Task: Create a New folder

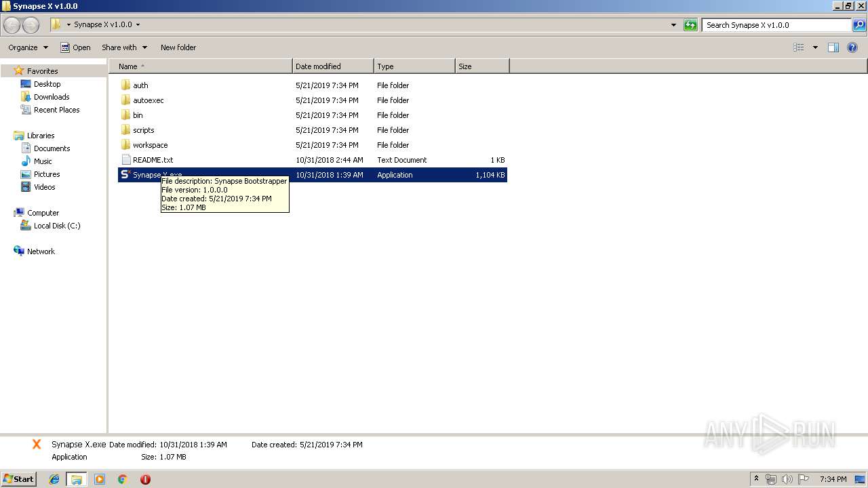Action: [x=178, y=47]
